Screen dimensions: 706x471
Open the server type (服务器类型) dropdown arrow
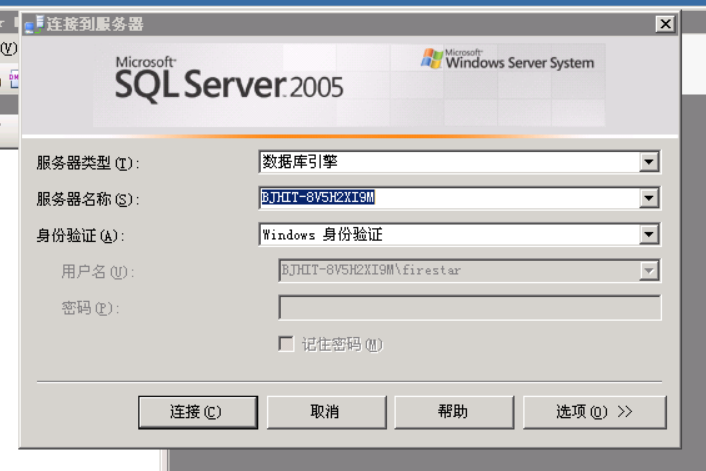(649, 162)
